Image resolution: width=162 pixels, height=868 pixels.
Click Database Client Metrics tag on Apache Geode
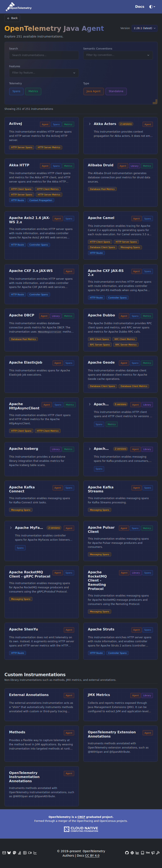point(134,386)
